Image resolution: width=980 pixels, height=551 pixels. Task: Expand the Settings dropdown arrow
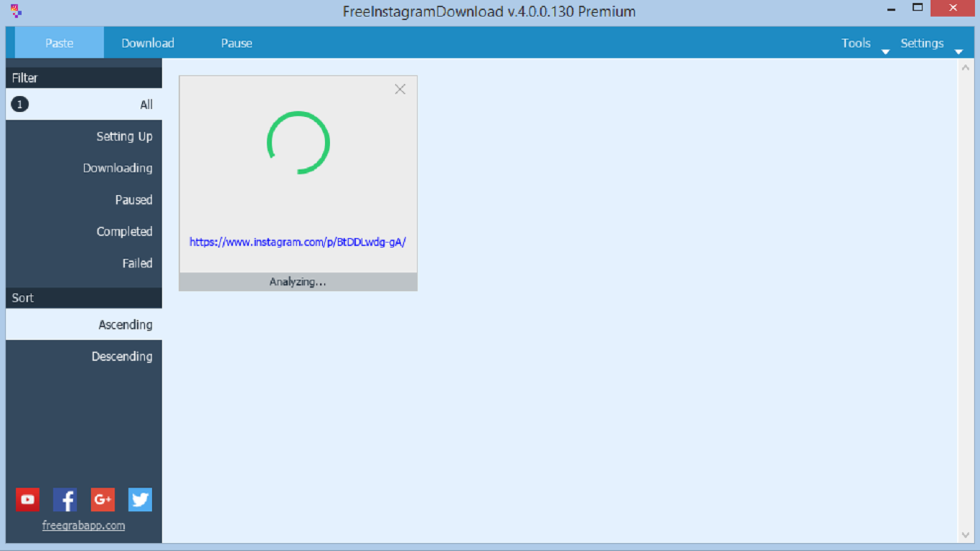pos(958,52)
